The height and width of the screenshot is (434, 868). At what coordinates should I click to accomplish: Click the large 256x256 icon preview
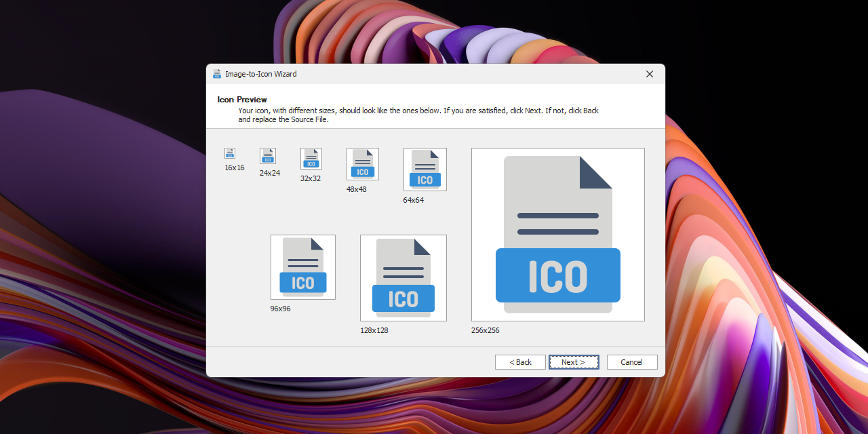[558, 235]
